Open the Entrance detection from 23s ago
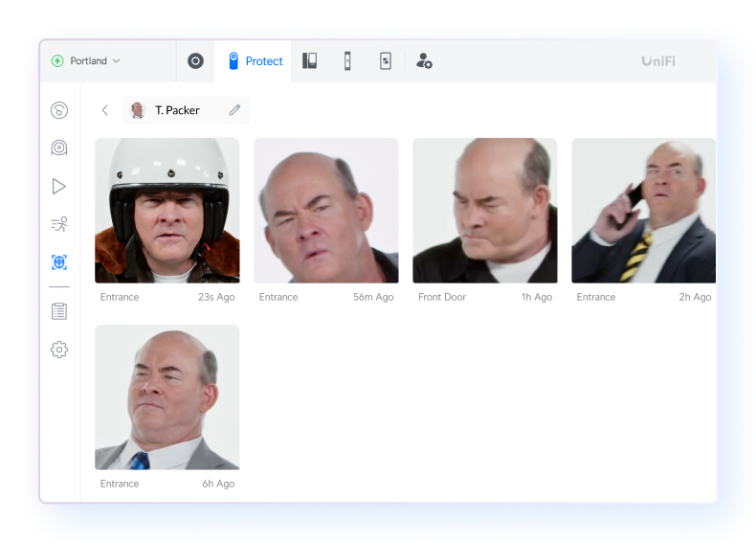Screen dimensions: 756x543 click(167, 211)
